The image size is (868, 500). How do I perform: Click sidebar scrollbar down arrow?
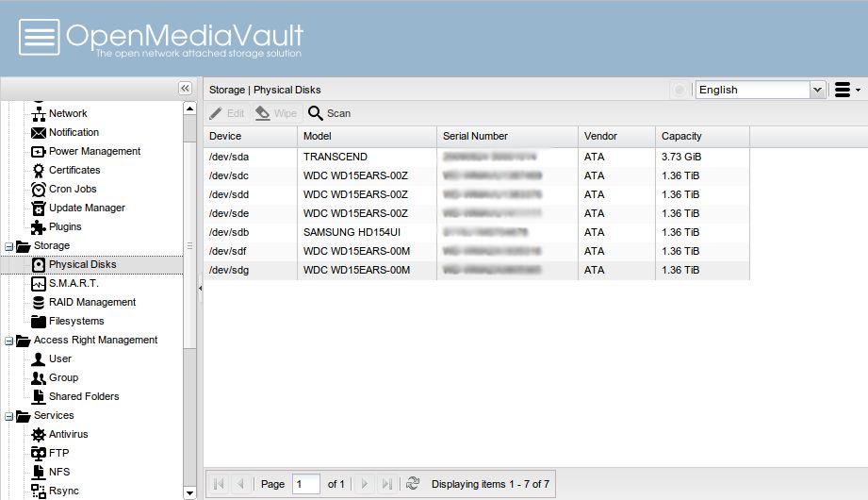189,492
